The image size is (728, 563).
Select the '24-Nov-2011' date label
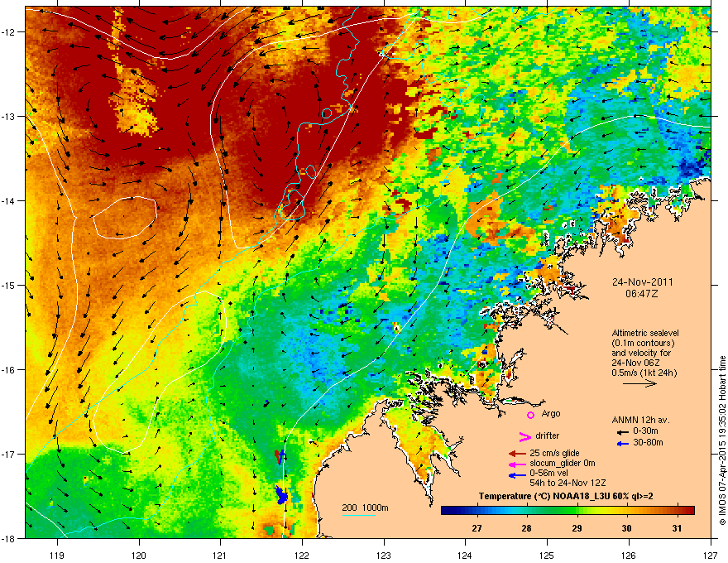[x=642, y=282]
